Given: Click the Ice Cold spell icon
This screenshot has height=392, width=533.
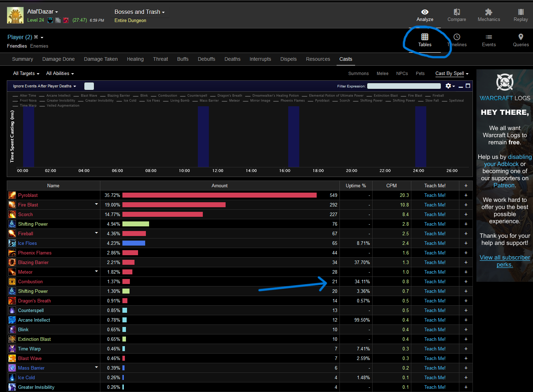Looking at the screenshot, I should [12, 377].
